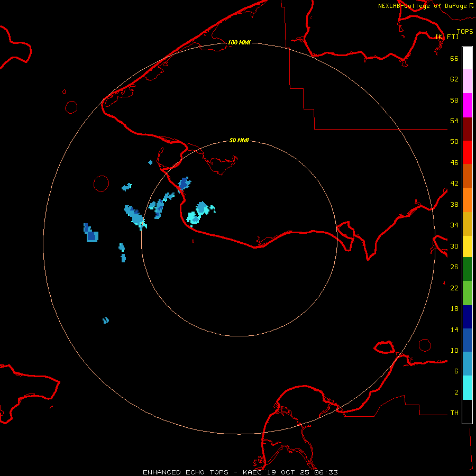Screen dimensions: 476x476
Task: Click the white swatch in the tops legend
Action: (x=467, y=58)
